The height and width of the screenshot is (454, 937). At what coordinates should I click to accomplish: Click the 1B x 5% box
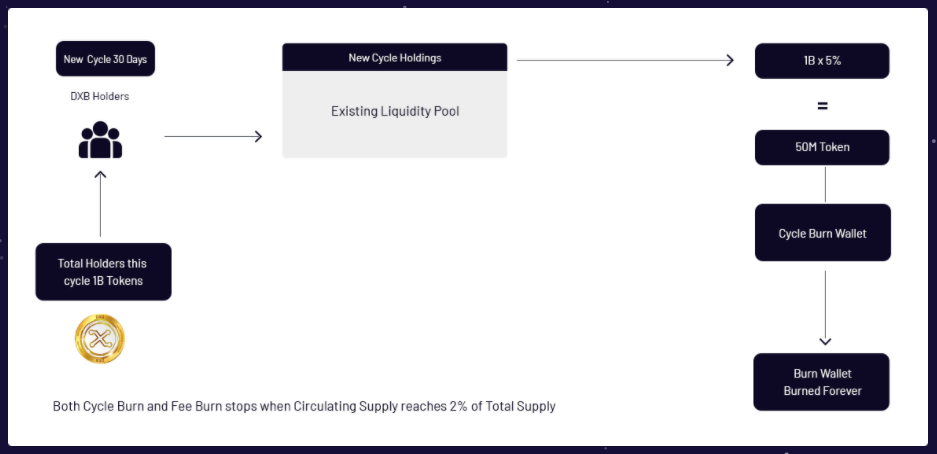(x=822, y=61)
